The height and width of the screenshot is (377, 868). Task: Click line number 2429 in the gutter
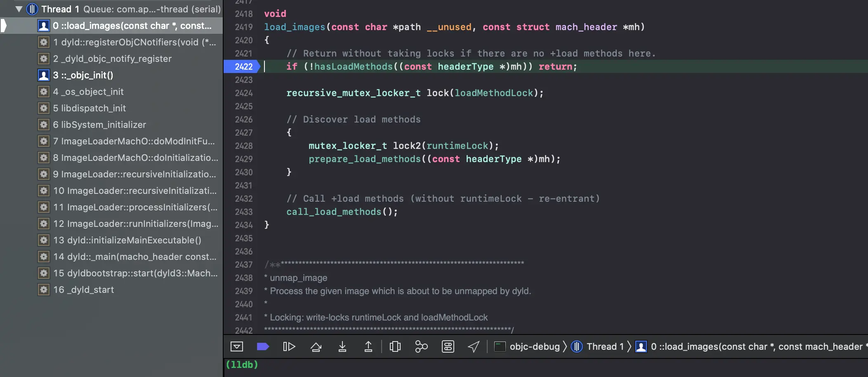[244, 159]
